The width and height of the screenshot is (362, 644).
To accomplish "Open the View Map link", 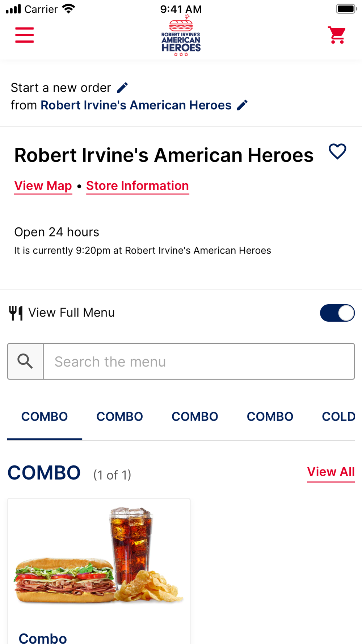I will [43, 186].
